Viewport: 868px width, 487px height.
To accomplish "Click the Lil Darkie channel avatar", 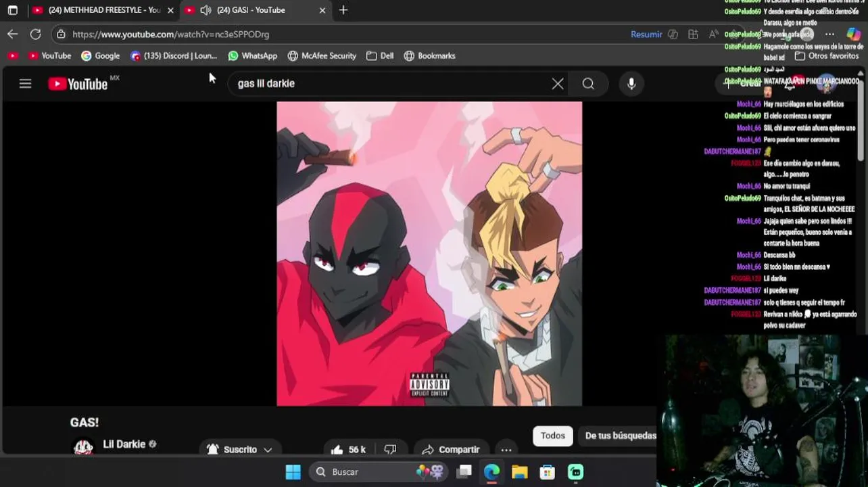I will 83,447.
